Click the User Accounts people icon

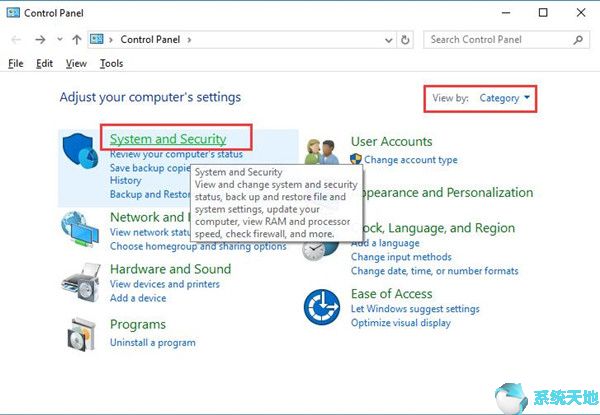tap(322, 152)
